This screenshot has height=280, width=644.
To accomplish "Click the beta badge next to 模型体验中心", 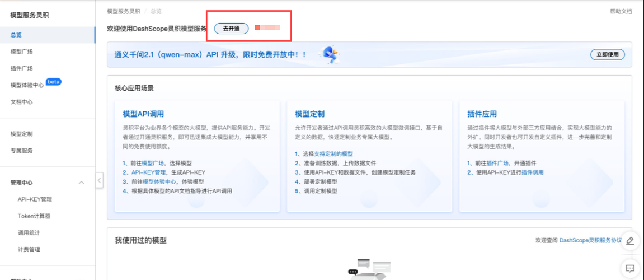I will 53,82.
